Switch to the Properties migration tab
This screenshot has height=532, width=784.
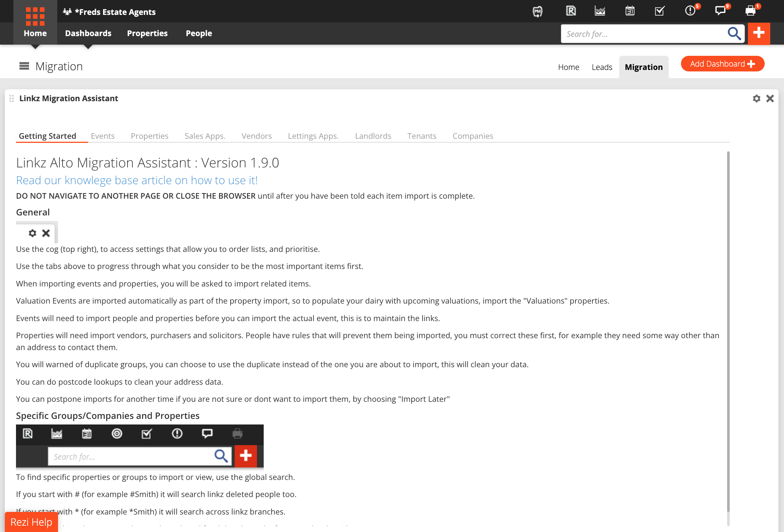[150, 136]
